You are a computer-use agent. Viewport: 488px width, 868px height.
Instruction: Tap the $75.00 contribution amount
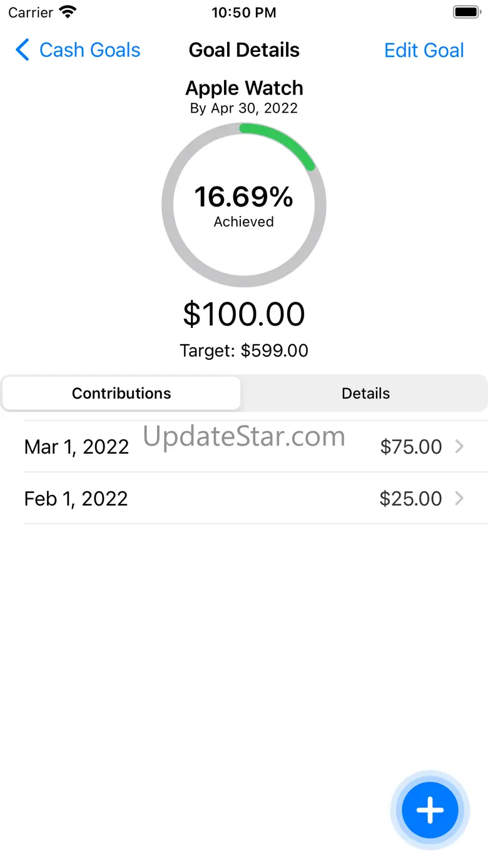point(411,447)
